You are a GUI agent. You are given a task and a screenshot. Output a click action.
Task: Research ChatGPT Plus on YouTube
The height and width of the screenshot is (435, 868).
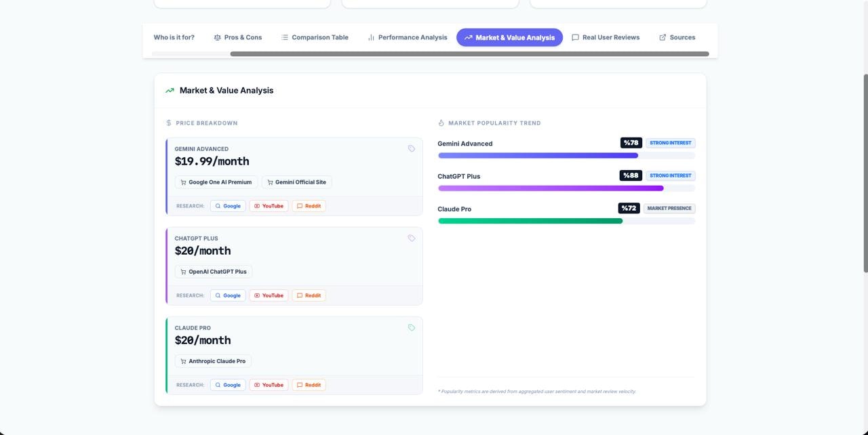tap(269, 295)
